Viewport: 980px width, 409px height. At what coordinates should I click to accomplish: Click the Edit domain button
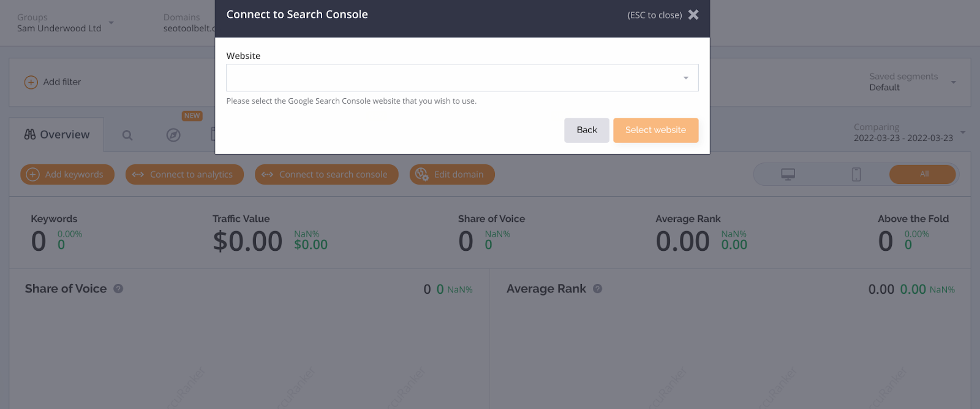(x=452, y=175)
